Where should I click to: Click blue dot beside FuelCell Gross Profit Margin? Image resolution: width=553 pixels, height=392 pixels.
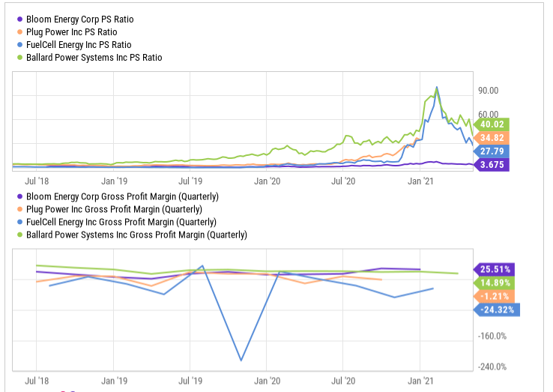click(20, 222)
